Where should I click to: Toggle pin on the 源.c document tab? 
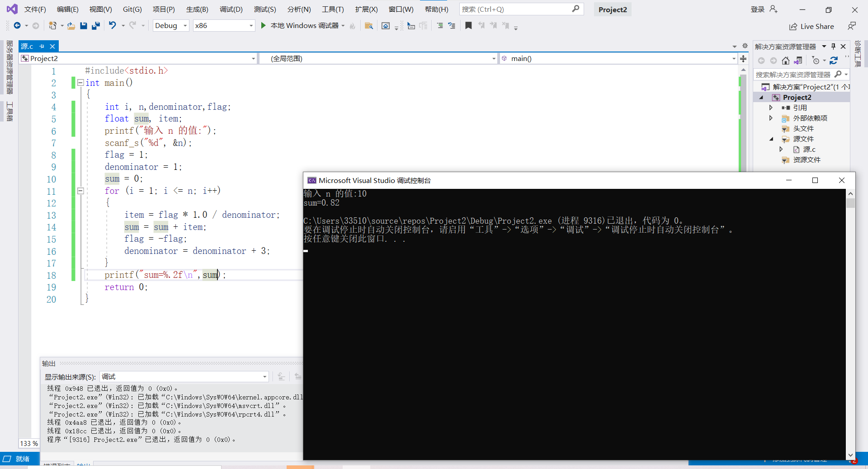click(42, 46)
